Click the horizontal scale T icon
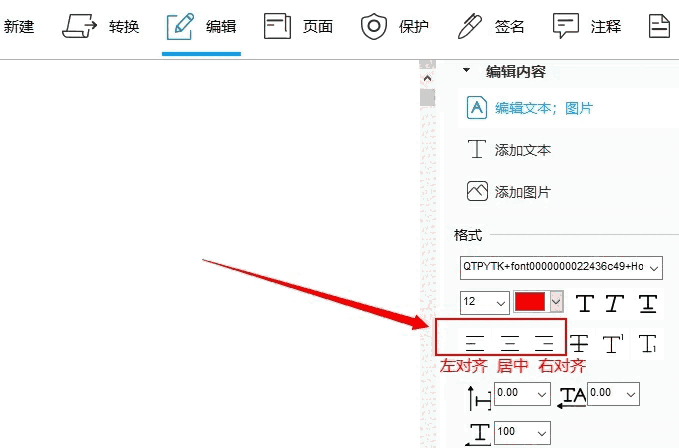The width and height of the screenshot is (679, 448). (x=479, y=434)
